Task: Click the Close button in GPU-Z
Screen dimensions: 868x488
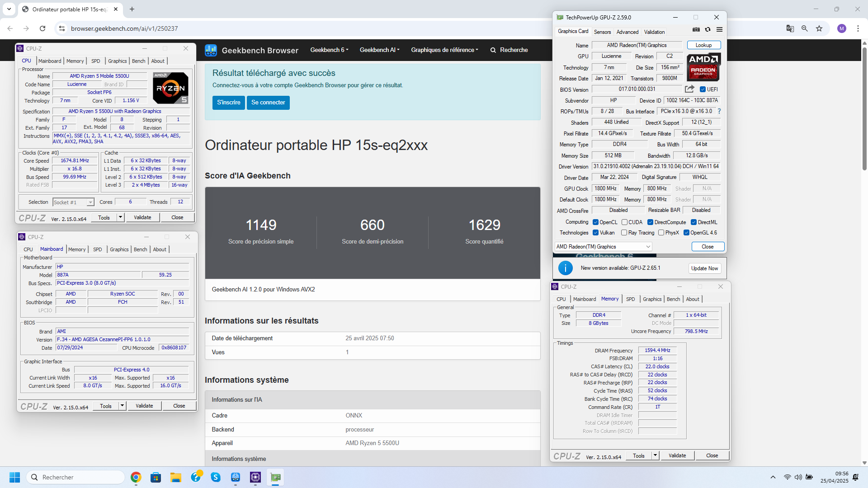Action: [708, 247]
